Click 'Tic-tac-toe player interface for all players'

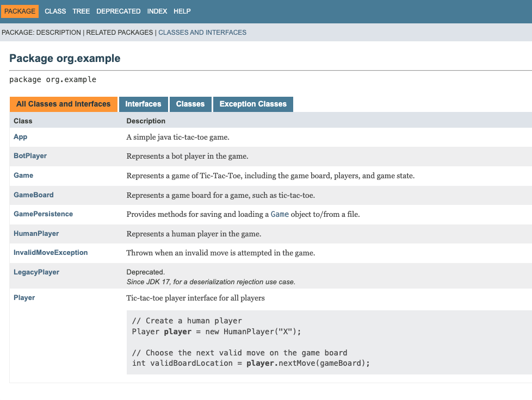[195, 298]
